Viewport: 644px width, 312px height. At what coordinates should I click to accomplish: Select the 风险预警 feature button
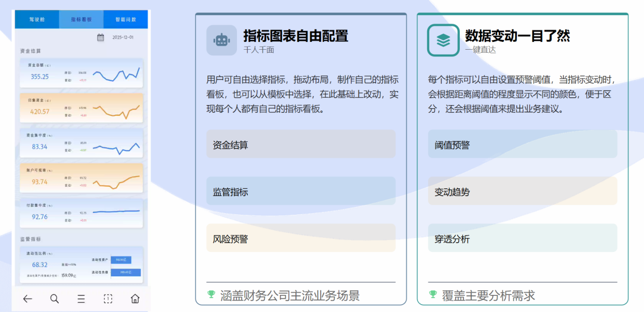301,238
